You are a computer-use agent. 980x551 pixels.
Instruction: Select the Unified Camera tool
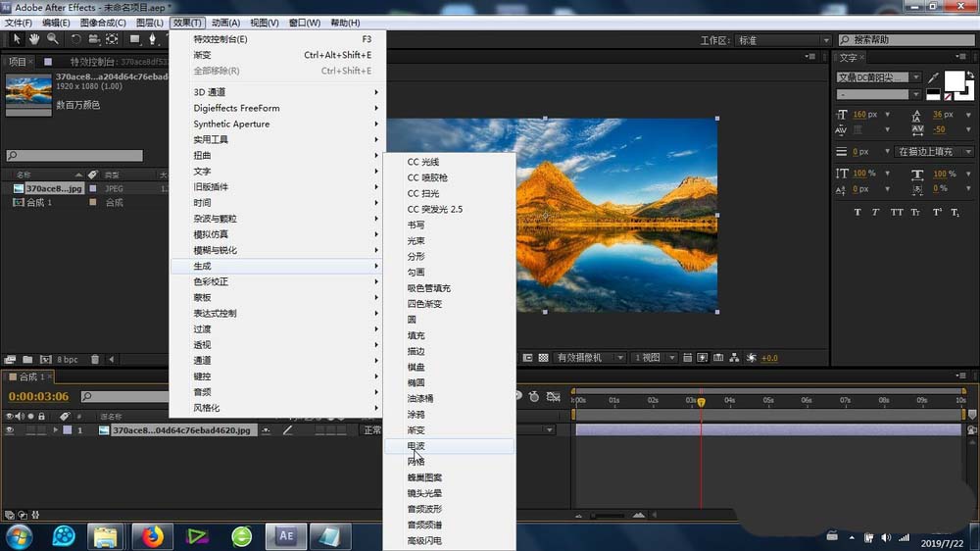pyautogui.click(x=94, y=39)
